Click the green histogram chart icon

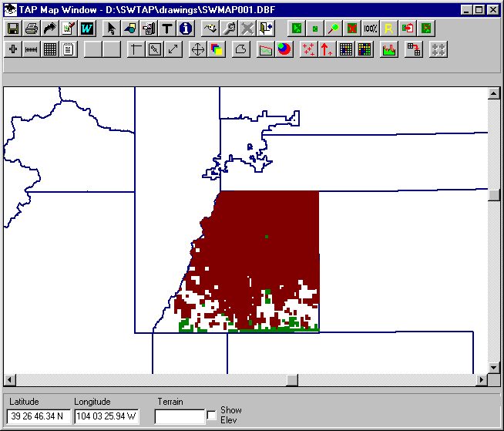[389, 49]
